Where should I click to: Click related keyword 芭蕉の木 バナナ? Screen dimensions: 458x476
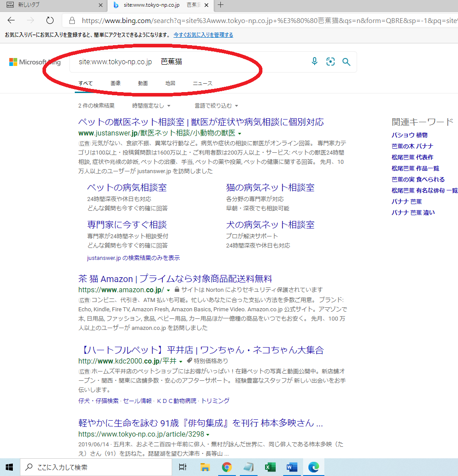tap(412, 146)
